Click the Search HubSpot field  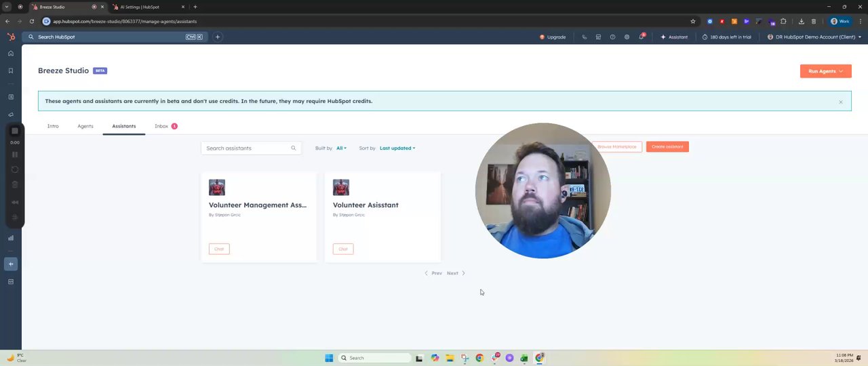[x=115, y=37]
